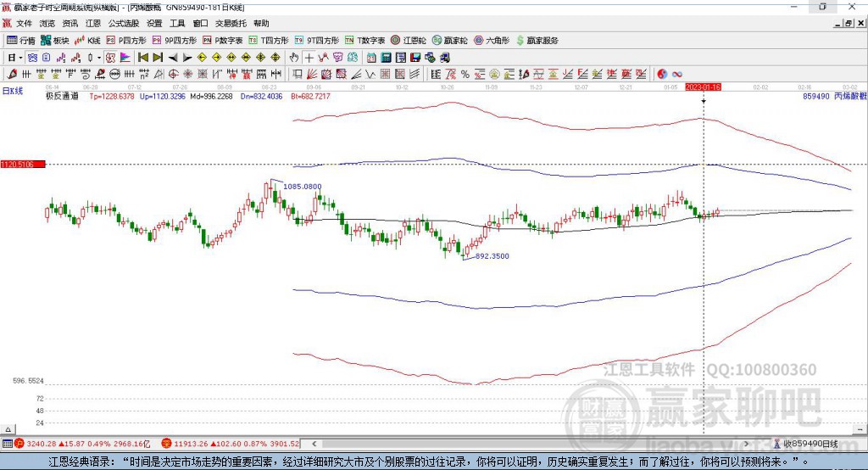Open the 六角形 hexagon tool
The image size is (868, 470).
492,41
